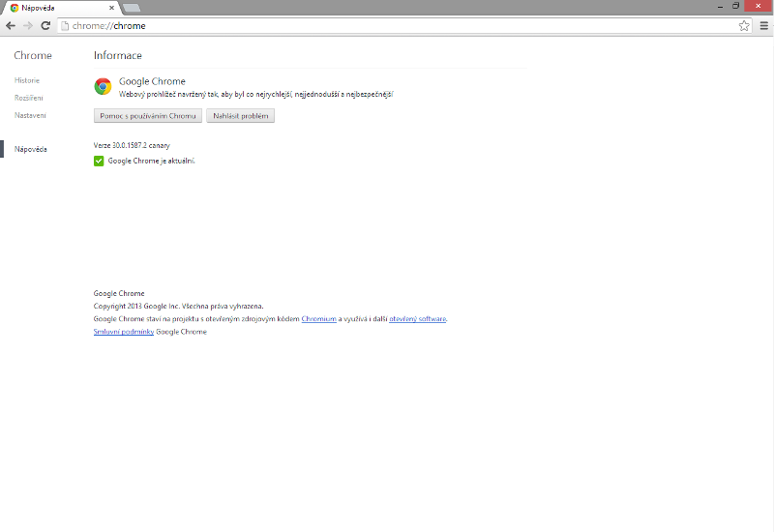Image resolution: width=774 pixels, height=532 pixels.
Task: Open the otevřený software link
Action: point(418,319)
